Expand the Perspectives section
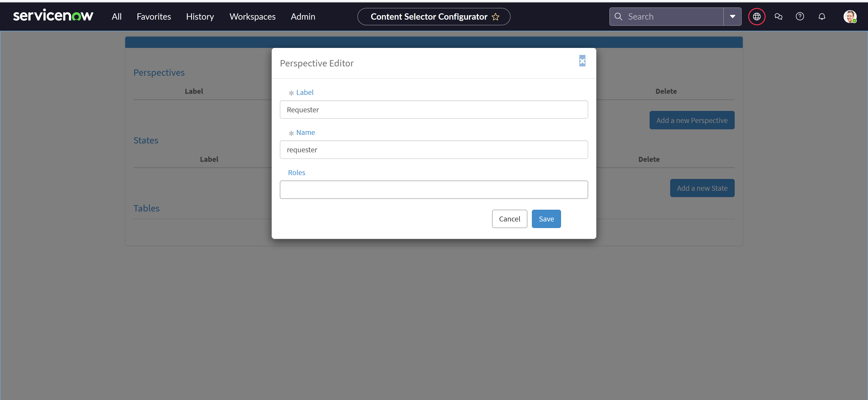The width and height of the screenshot is (868, 400). coord(159,73)
